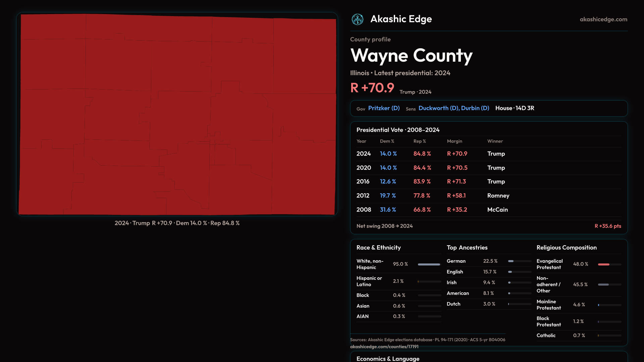Click the House 14D 3R label
Image resolution: width=644 pixels, height=362 pixels.
pyautogui.click(x=515, y=108)
